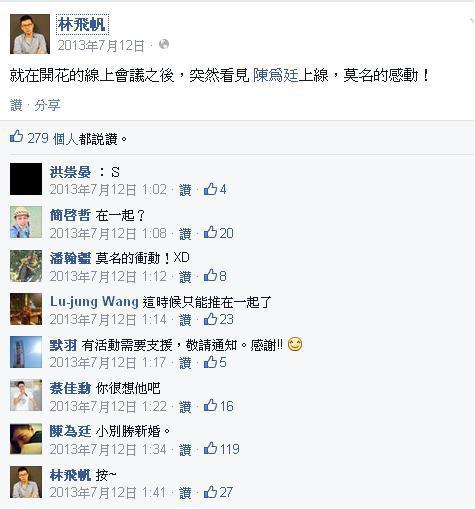Click the thumbs-up count icon on 1:02 comment
Image resolution: width=475 pixels, height=509 pixels.
click(x=215, y=189)
